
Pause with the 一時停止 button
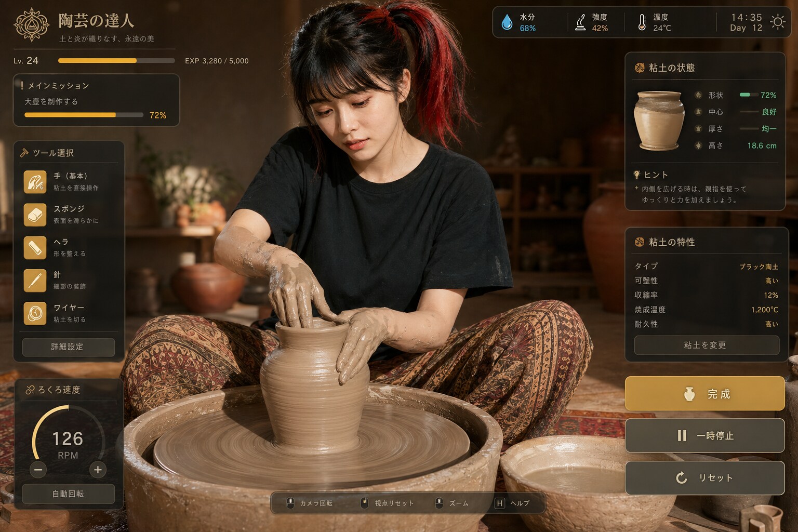pos(705,435)
